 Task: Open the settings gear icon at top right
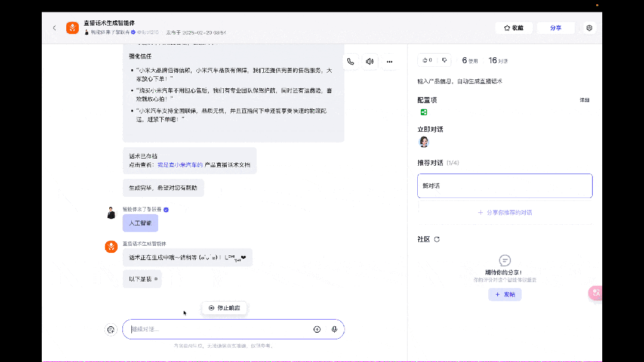click(589, 28)
